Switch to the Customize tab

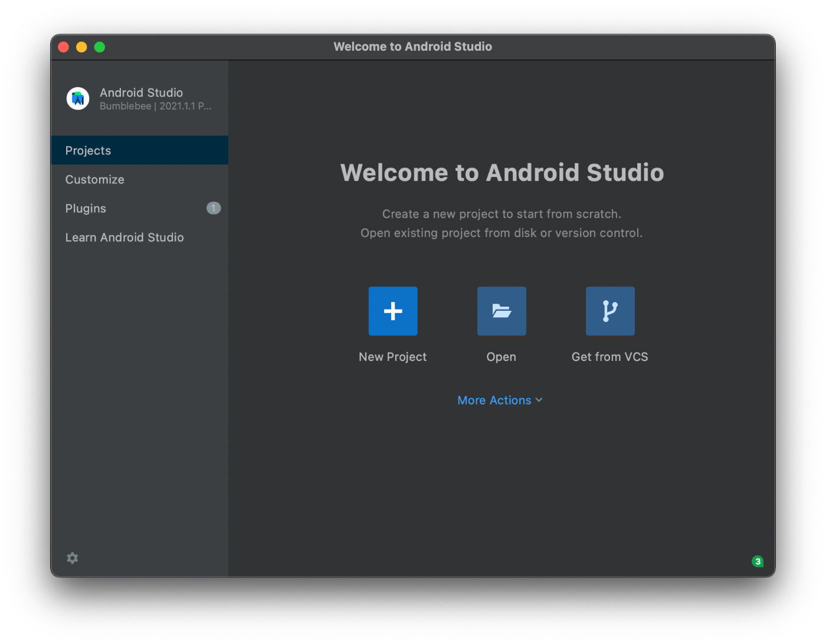click(x=139, y=179)
